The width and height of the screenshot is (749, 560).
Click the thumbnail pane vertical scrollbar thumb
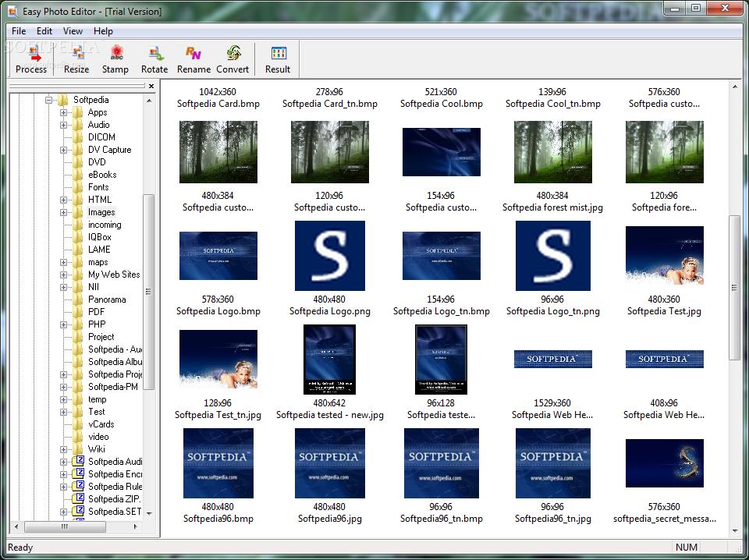pos(735,287)
